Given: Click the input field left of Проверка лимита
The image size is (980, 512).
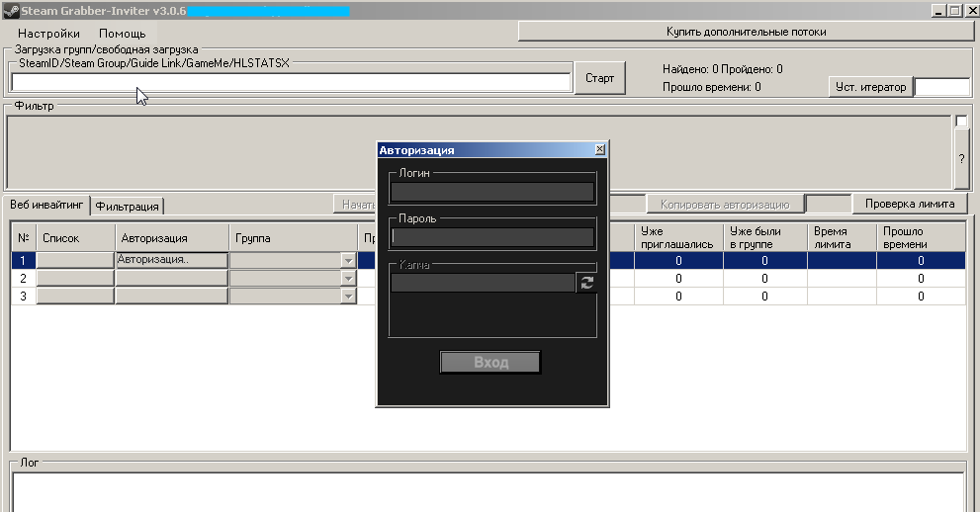Looking at the screenshot, I should pos(828,205).
